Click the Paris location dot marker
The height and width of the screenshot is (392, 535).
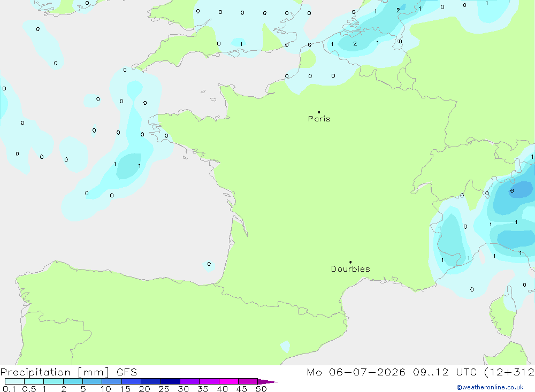pos(319,112)
